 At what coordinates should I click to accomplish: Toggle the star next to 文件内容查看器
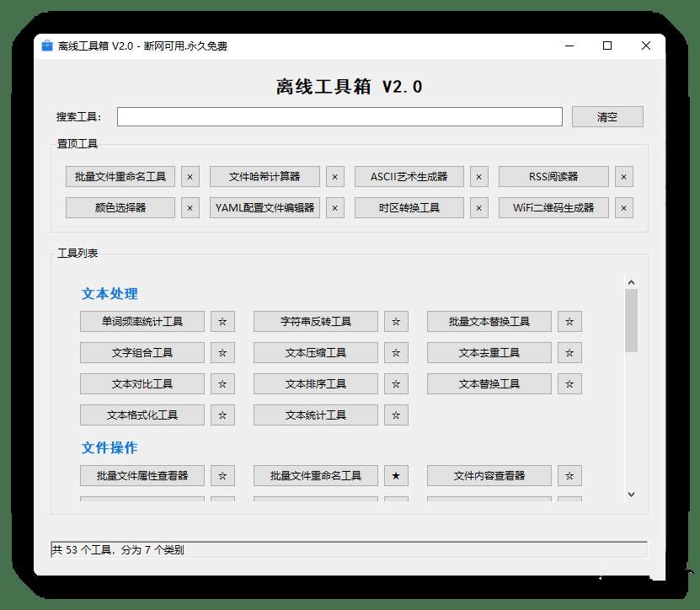[x=569, y=475]
